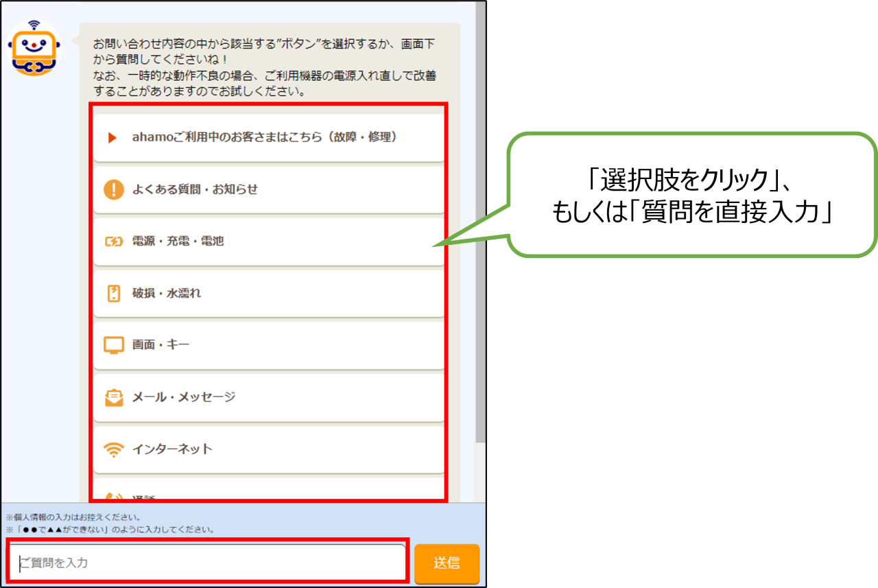The height and width of the screenshot is (588, 878).
Task: Click the green callout bubble with 選択肢をクリック
Action: (x=693, y=196)
